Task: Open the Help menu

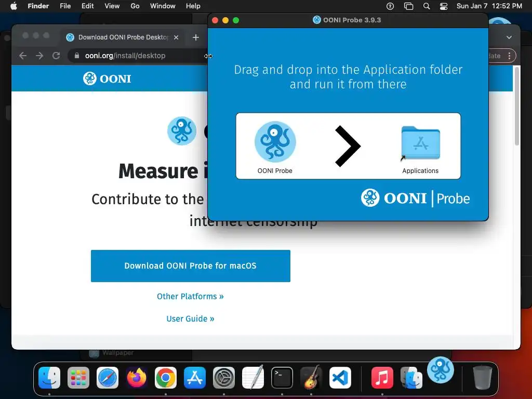Action: pos(193,6)
